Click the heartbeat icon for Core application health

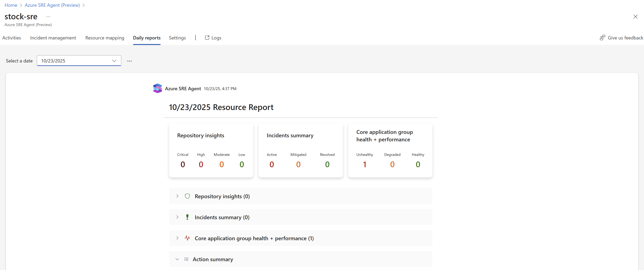point(187,238)
